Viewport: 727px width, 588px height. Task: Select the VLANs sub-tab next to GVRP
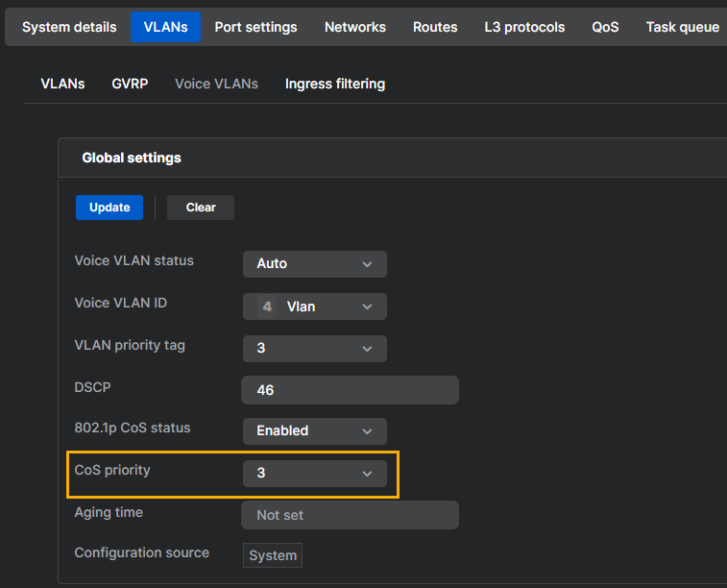pos(62,84)
